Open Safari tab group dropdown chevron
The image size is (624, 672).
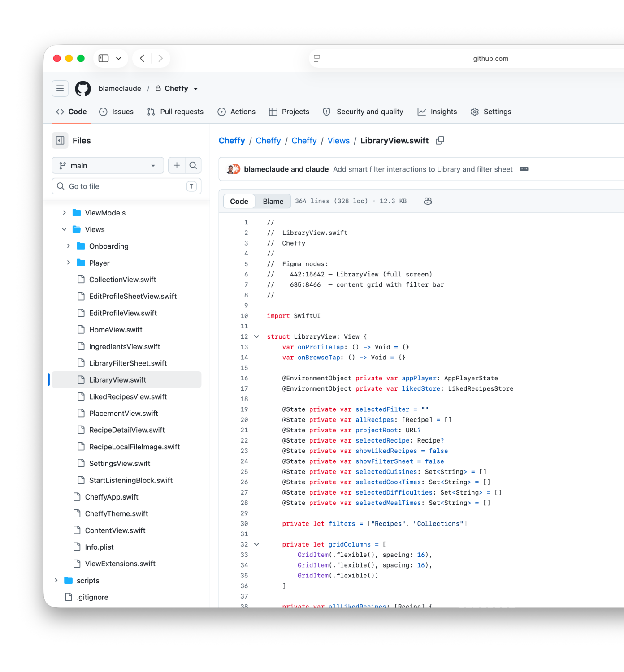[x=119, y=58]
